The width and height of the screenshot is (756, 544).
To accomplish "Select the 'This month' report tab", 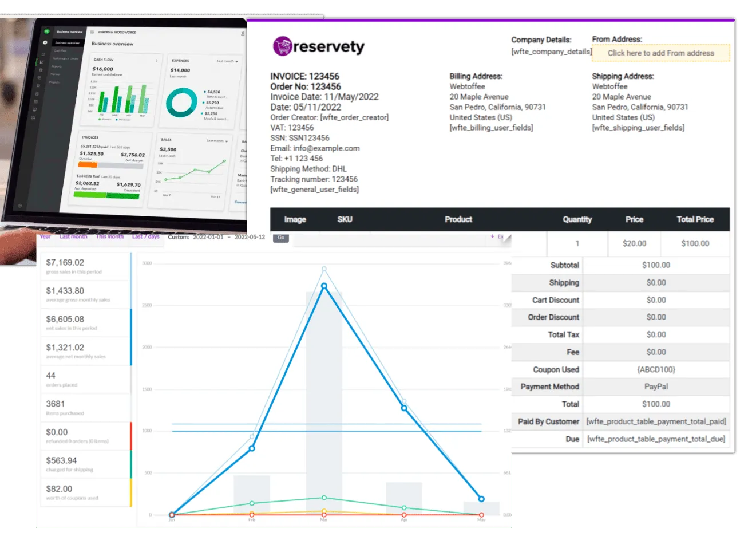I will [109, 236].
